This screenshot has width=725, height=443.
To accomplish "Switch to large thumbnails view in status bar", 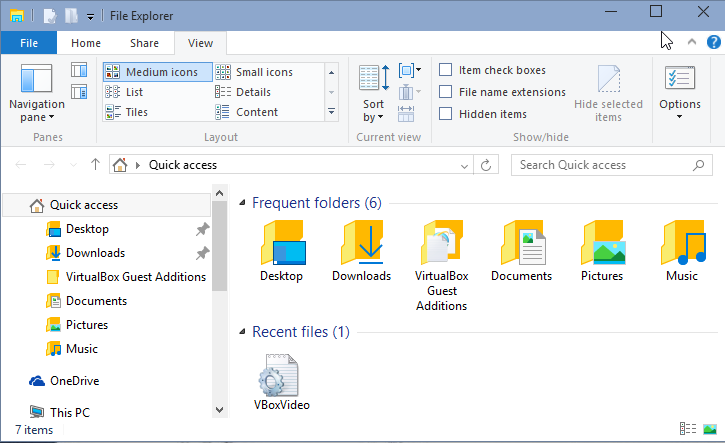I will (x=709, y=429).
